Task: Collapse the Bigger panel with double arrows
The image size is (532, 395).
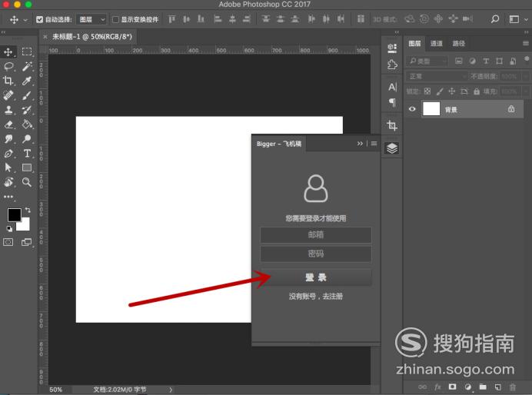Action: point(360,144)
